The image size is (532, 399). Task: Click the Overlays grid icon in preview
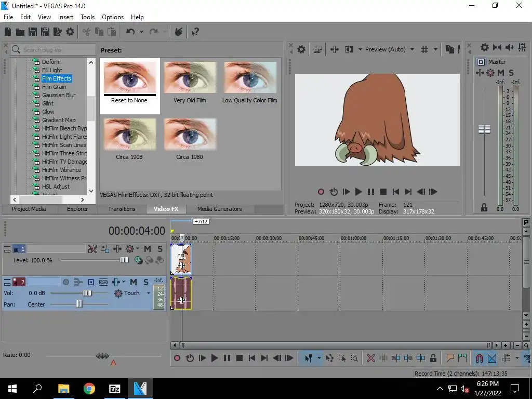point(424,49)
